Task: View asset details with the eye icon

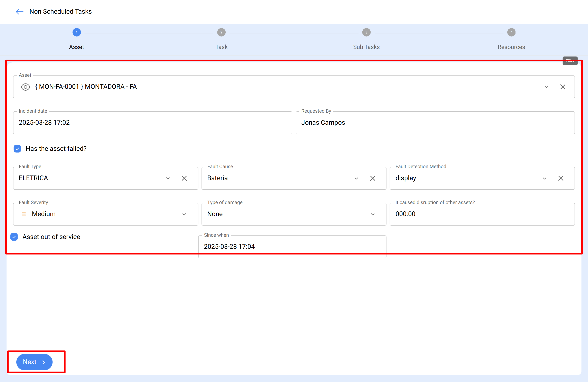Action: click(x=26, y=87)
